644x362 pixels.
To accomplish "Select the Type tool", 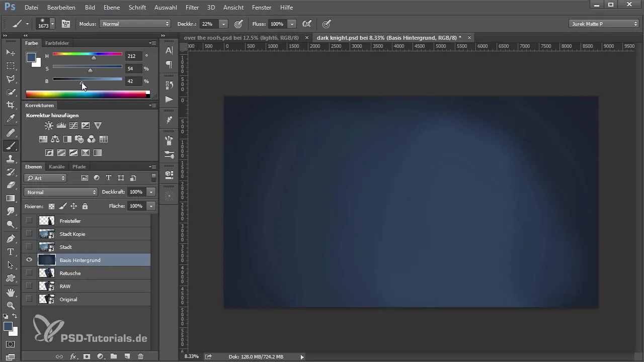I will [10, 252].
